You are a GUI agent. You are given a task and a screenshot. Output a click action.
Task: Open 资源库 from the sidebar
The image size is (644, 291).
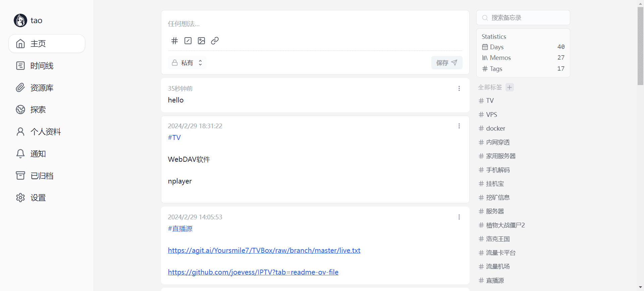coord(42,88)
